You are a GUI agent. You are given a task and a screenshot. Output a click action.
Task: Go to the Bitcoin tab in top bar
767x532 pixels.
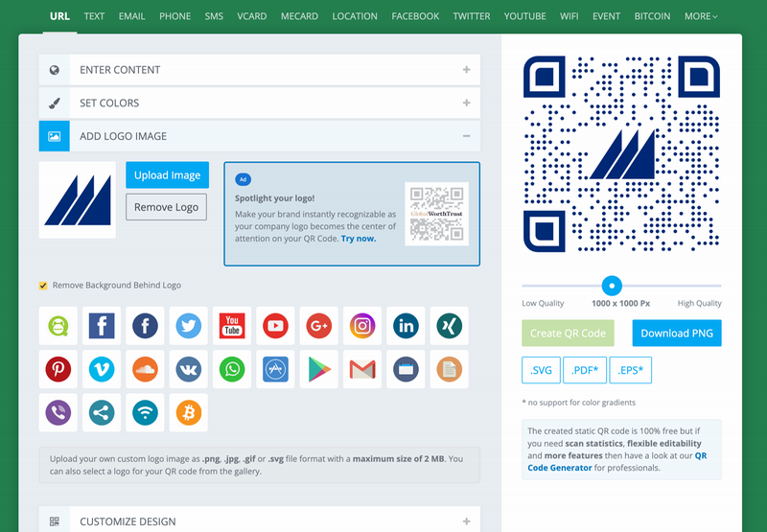click(652, 16)
